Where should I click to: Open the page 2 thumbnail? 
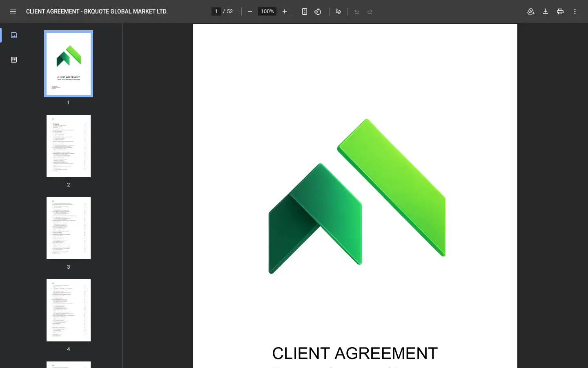[x=69, y=146]
